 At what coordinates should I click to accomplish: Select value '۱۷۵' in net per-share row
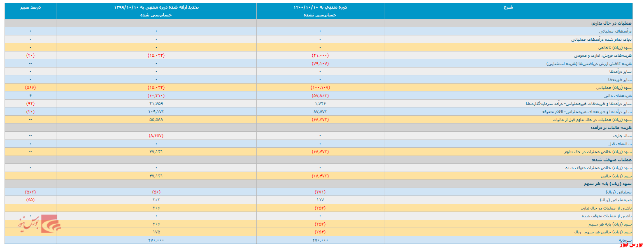pos(156,232)
